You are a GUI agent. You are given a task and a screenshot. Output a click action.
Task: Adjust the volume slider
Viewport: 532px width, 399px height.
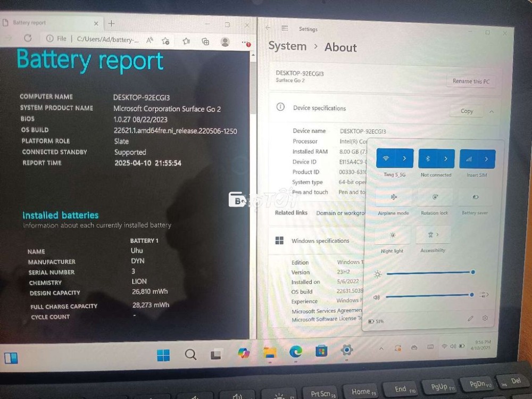click(429, 295)
